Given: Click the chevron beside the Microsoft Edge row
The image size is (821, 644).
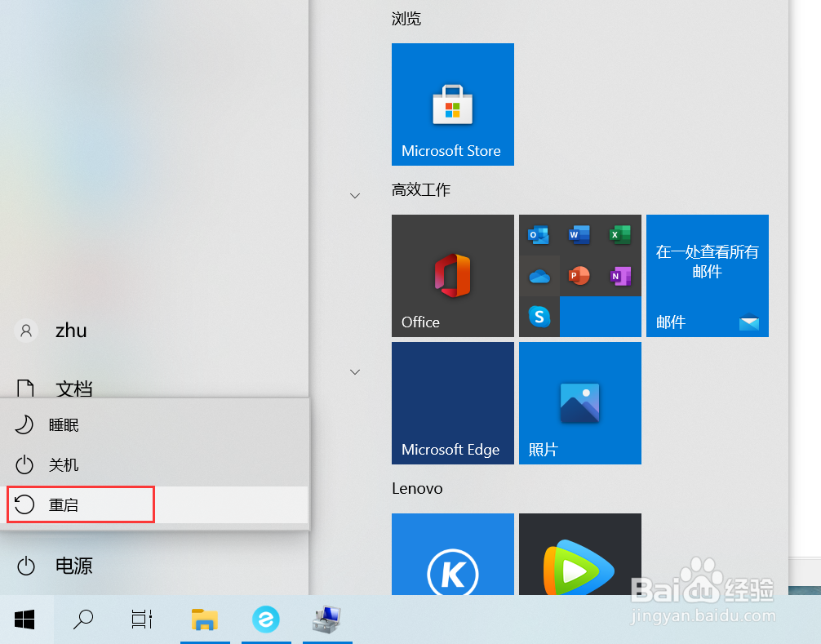Looking at the screenshot, I should [x=355, y=372].
